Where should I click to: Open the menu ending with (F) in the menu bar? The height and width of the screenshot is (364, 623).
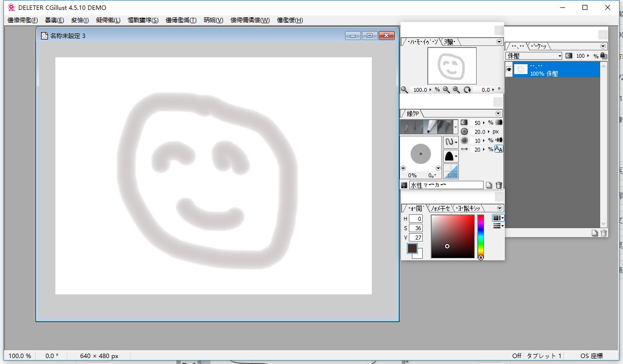pos(23,20)
